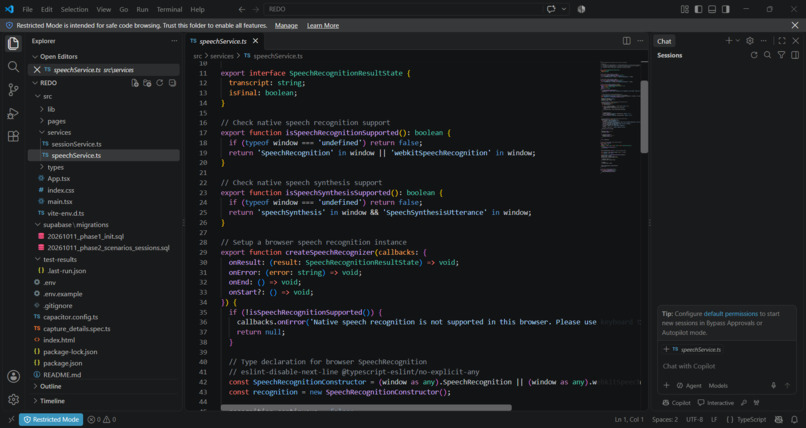Maximize the Chat panel

point(782,41)
